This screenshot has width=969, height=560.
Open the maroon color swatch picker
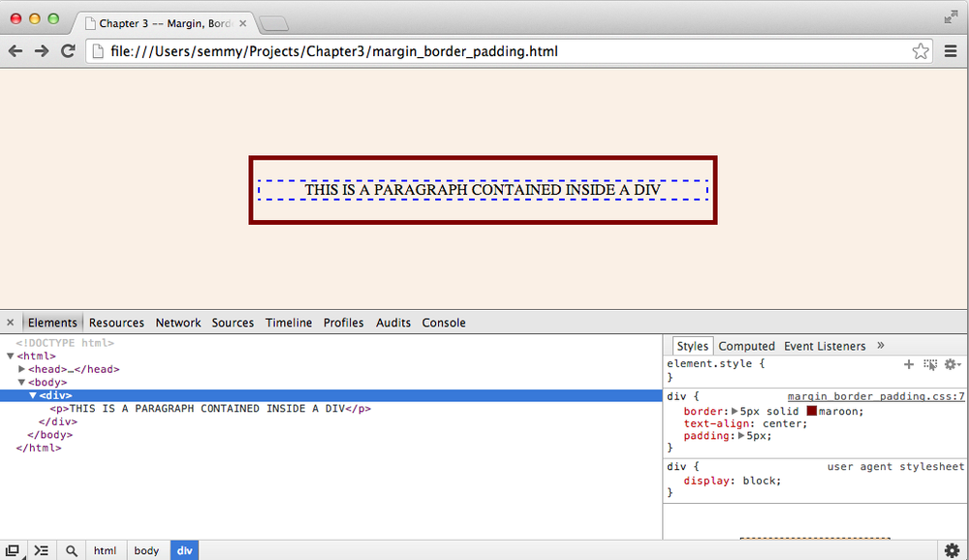(x=811, y=411)
